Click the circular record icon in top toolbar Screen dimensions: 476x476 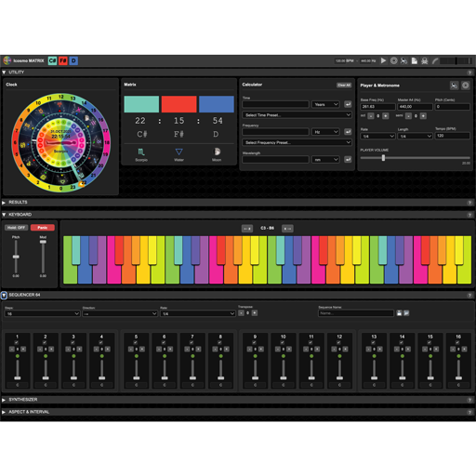coord(393,60)
